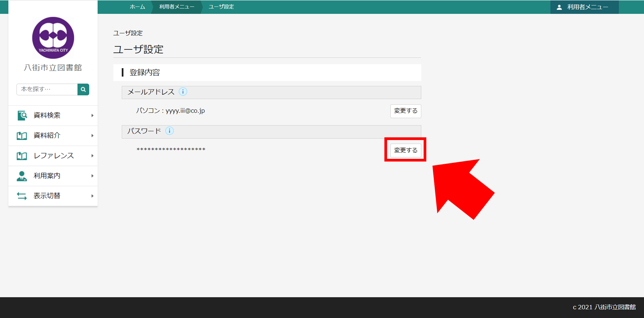This screenshot has height=318, width=644.
Task: Click the パスワード header label
Action: [144, 131]
